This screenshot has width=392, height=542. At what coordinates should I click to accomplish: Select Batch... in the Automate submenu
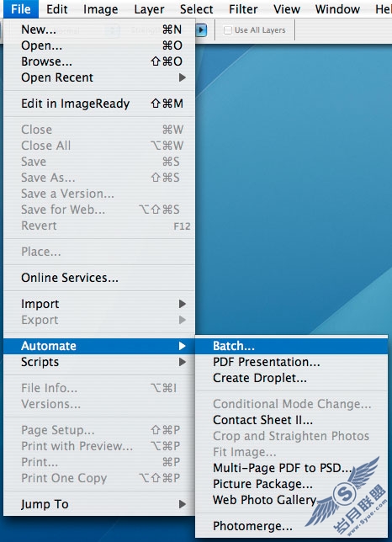292,346
